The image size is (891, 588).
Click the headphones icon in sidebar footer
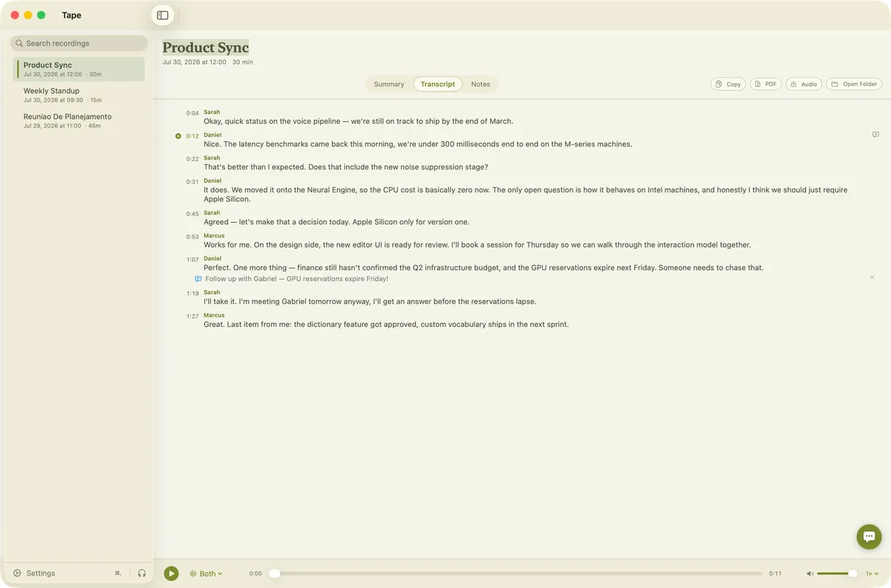tap(142, 573)
